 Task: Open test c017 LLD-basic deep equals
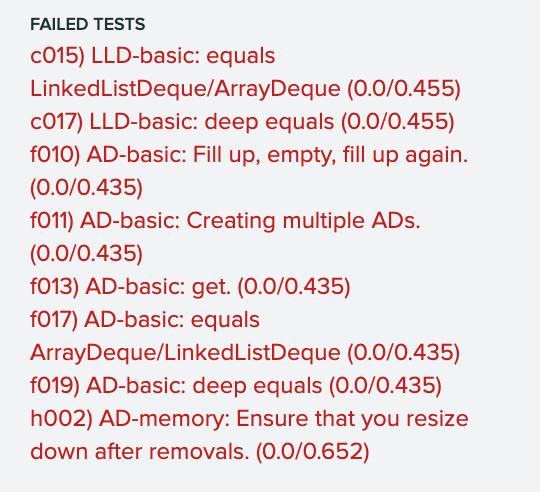[242, 122]
